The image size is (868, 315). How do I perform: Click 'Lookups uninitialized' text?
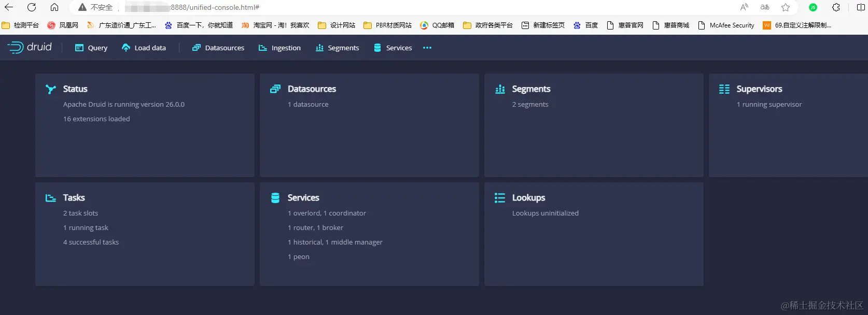point(545,213)
